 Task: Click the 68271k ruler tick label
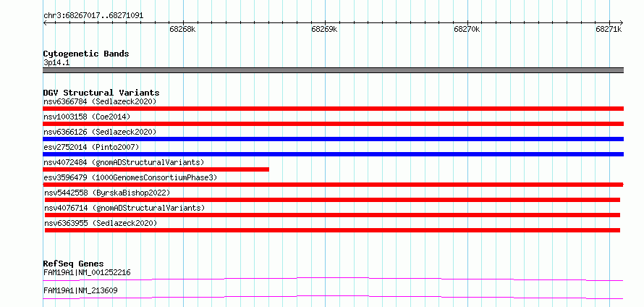609,29
